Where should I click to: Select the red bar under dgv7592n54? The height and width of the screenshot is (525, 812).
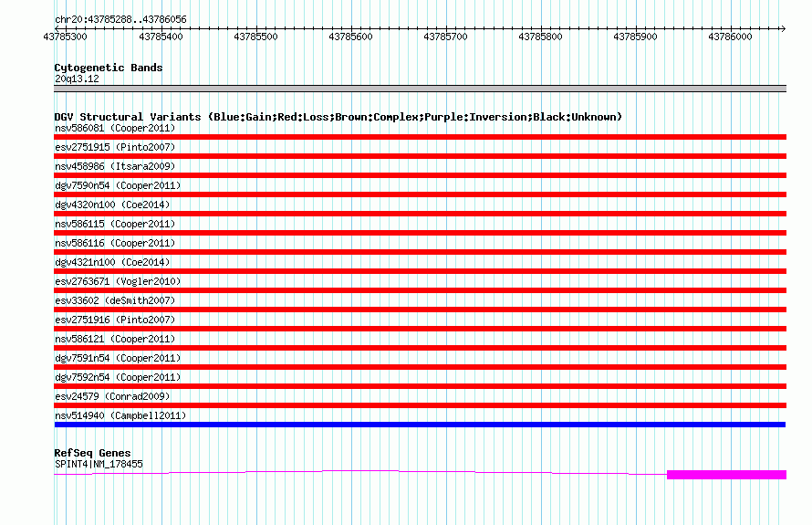pyautogui.click(x=420, y=386)
